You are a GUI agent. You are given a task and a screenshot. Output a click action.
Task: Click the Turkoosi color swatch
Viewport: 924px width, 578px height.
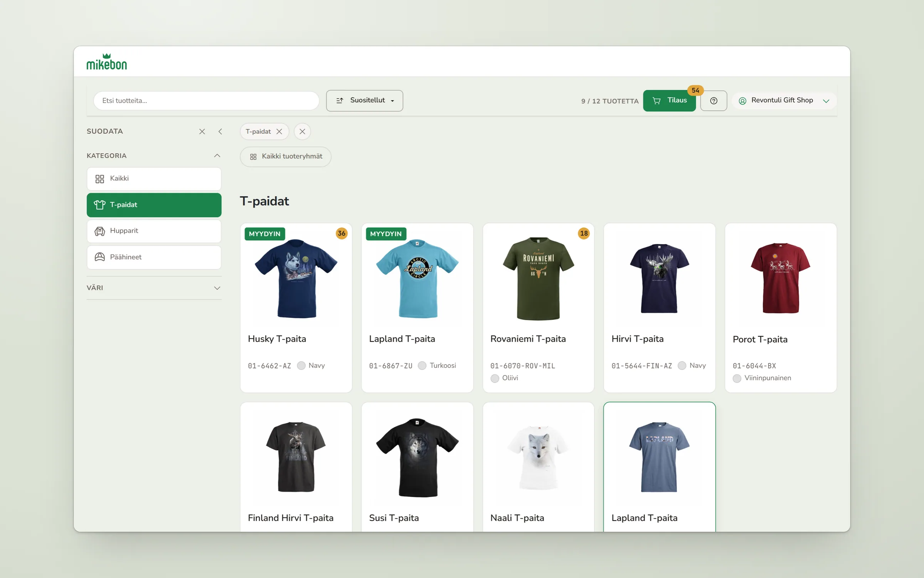pyautogui.click(x=422, y=365)
